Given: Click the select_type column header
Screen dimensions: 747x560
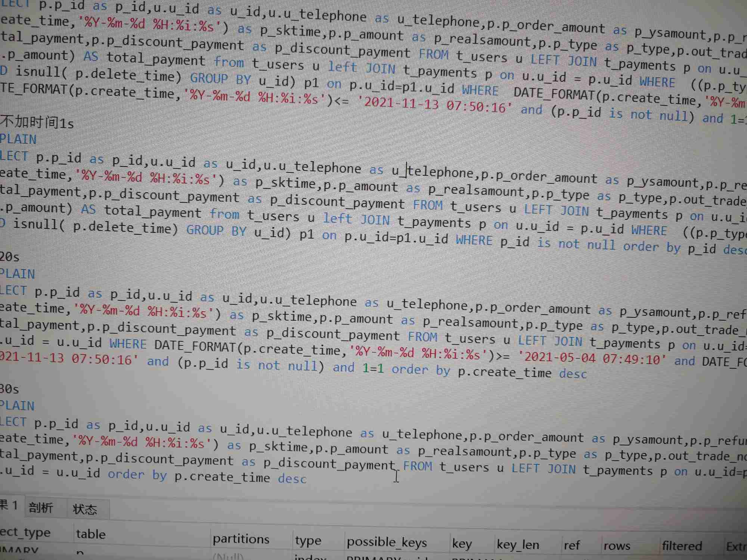Looking at the screenshot, I should tap(25, 533).
